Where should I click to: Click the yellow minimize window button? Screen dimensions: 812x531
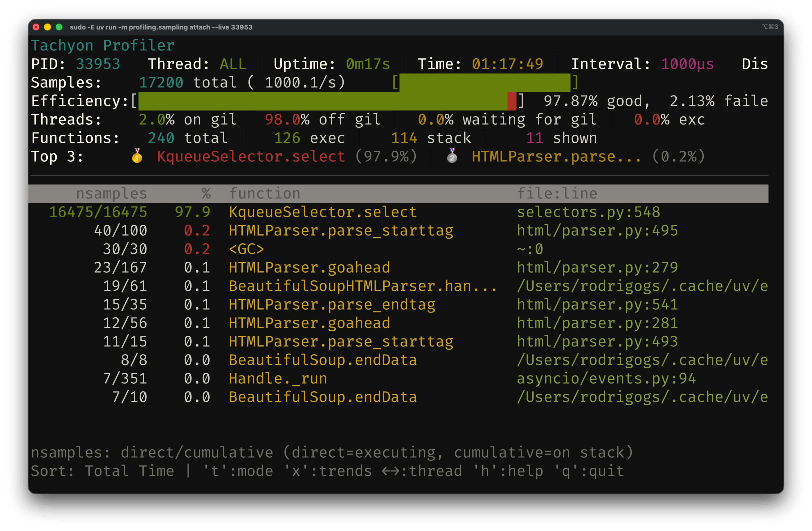[x=47, y=27]
